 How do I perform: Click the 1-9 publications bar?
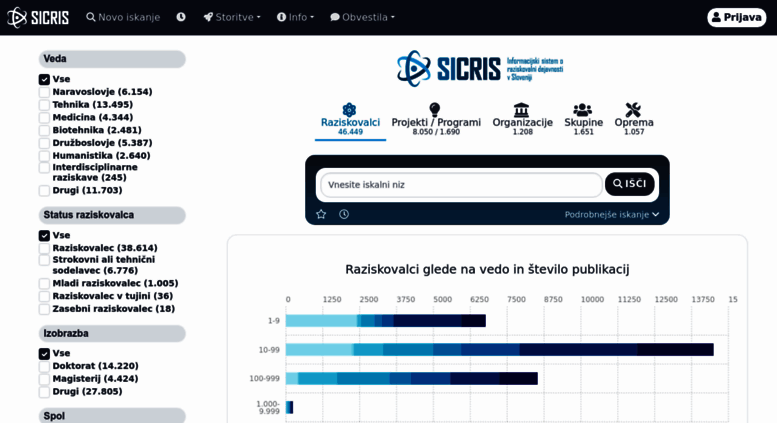point(386,320)
